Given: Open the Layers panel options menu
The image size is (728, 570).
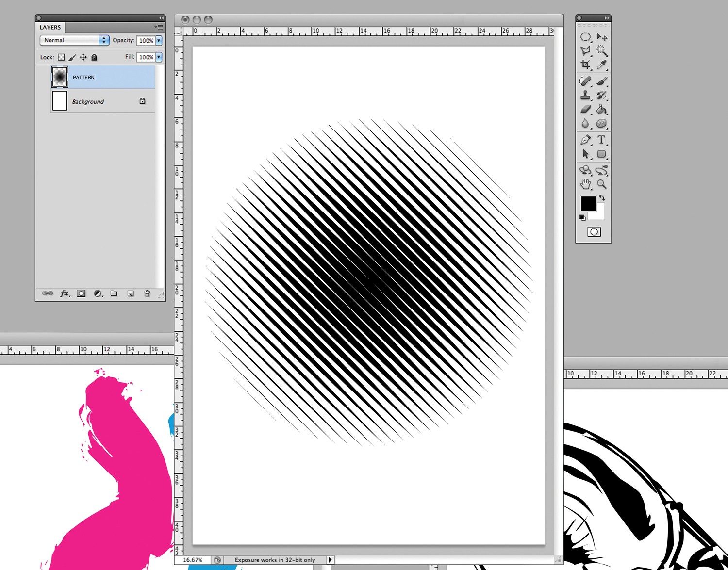Looking at the screenshot, I should (159, 27).
